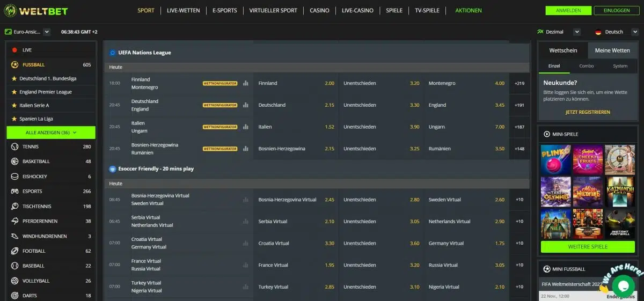The height and width of the screenshot is (301, 644).
Task: Open the Euro-Ansicht dropdown arrow
Action: (47, 32)
